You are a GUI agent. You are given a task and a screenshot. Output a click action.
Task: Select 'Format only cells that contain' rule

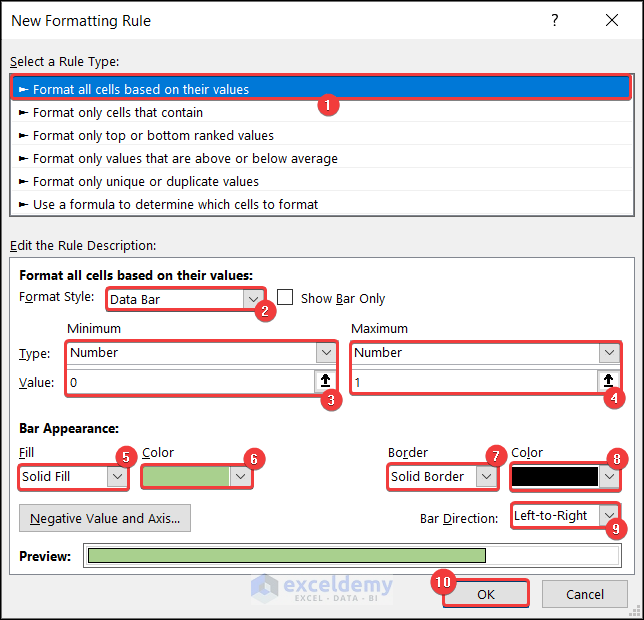pyautogui.click(x=118, y=112)
